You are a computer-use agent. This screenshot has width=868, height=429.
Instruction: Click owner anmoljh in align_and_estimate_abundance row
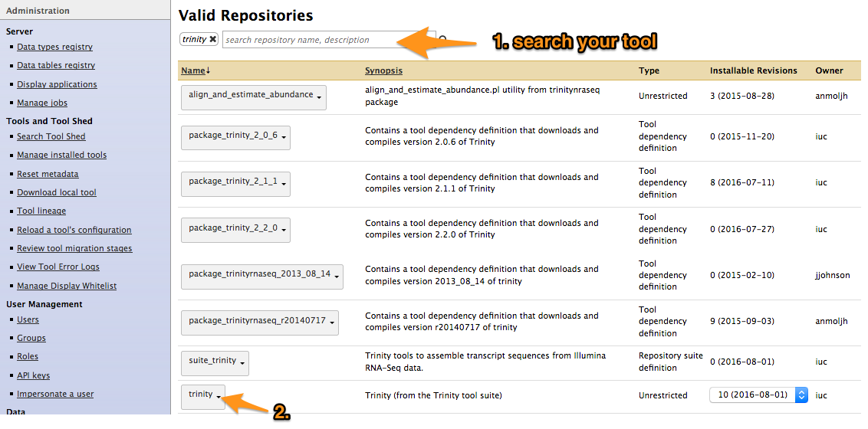830,96
